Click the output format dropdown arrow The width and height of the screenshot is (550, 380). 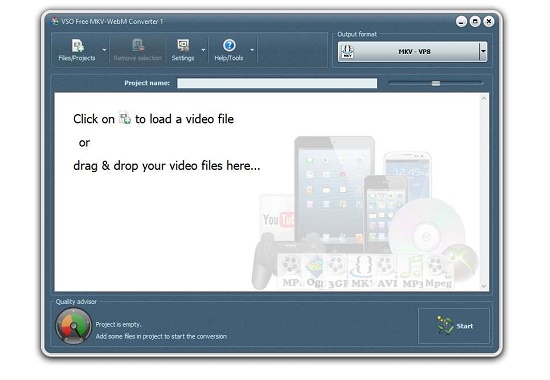point(483,52)
